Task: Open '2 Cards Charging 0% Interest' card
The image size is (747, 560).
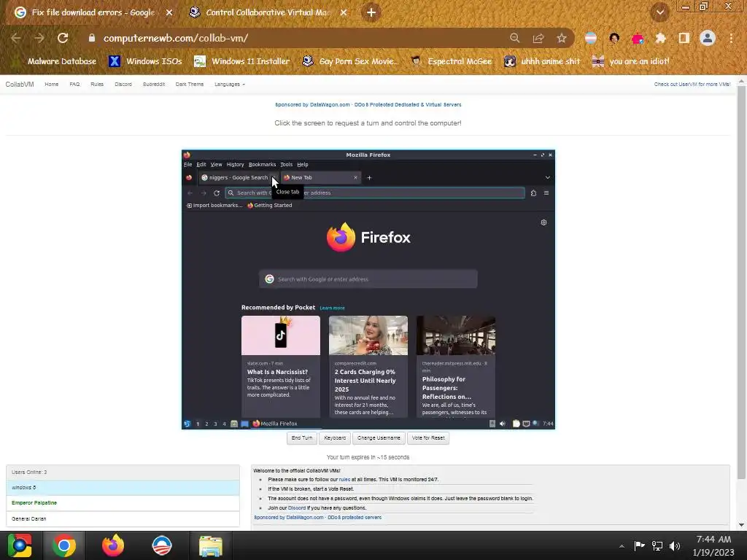Action: pos(368,367)
